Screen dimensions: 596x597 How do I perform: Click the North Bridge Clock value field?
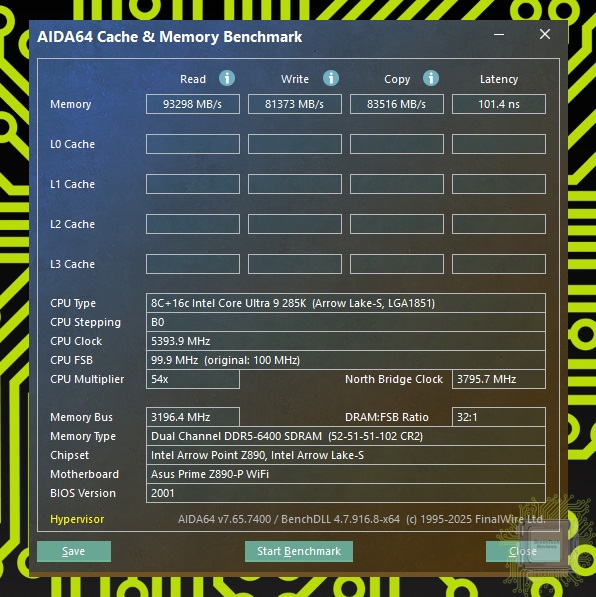pyautogui.click(x=499, y=379)
